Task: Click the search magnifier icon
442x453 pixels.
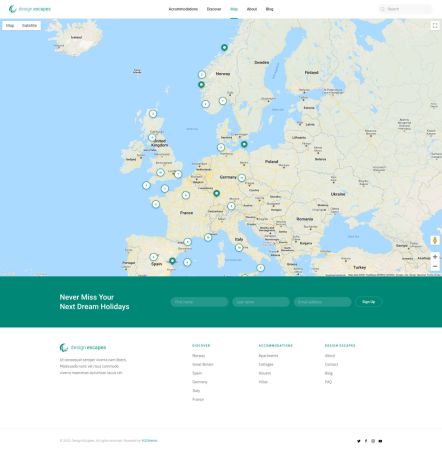Action: tap(382, 9)
